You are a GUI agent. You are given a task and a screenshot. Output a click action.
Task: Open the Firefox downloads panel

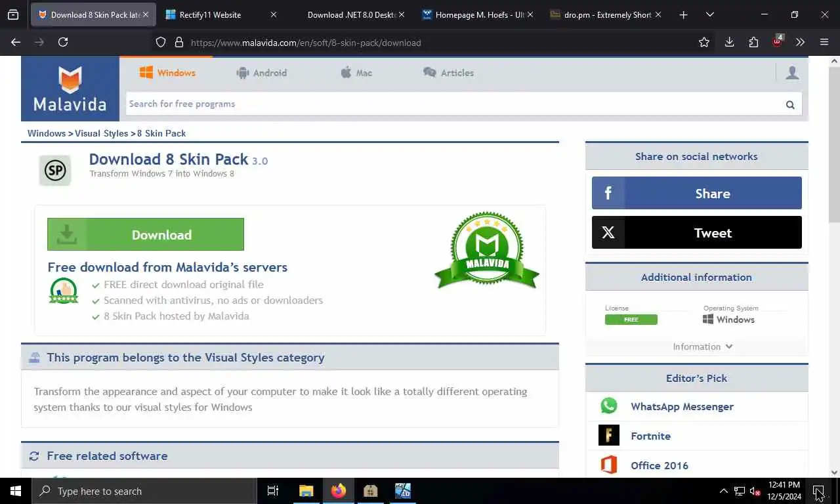(729, 42)
